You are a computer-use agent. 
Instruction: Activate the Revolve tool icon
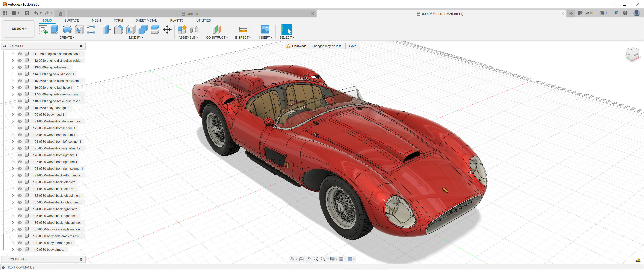(x=67, y=30)
